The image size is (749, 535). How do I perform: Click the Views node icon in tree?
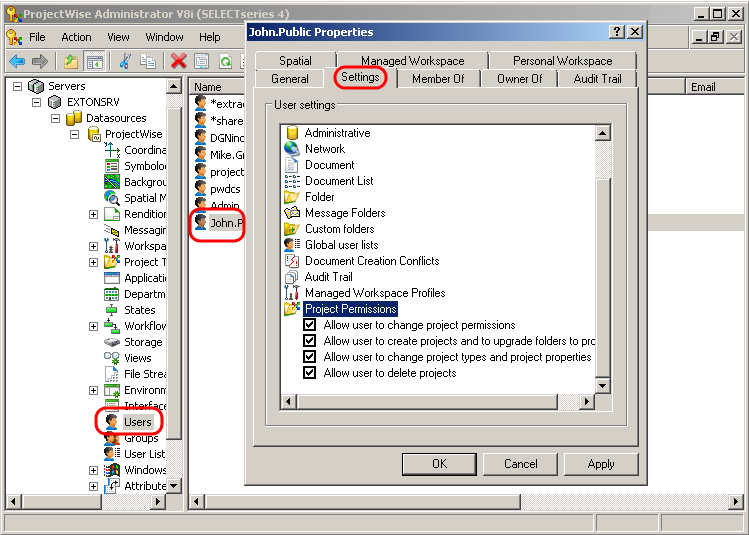point(112,358)
